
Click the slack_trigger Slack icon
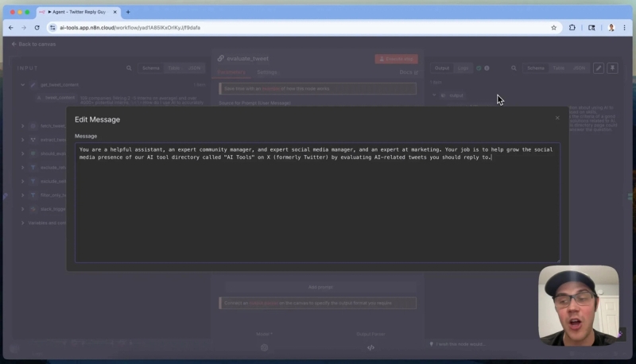[33, 209]
